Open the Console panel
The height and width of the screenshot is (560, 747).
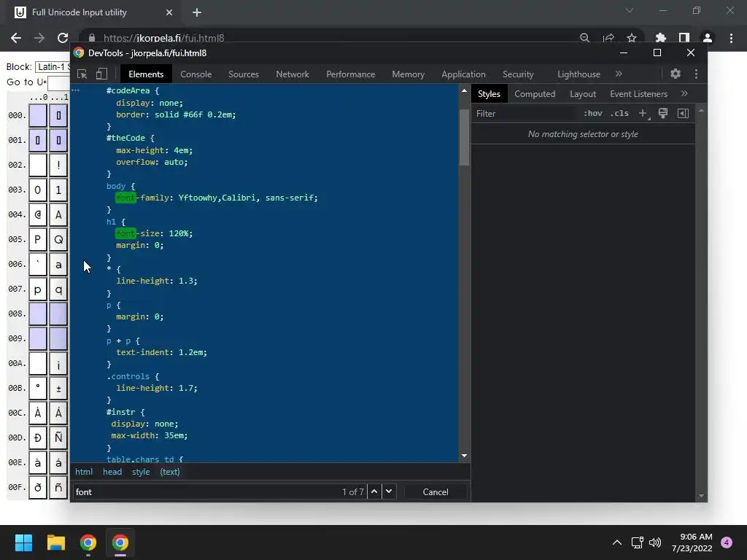(196, 74)
